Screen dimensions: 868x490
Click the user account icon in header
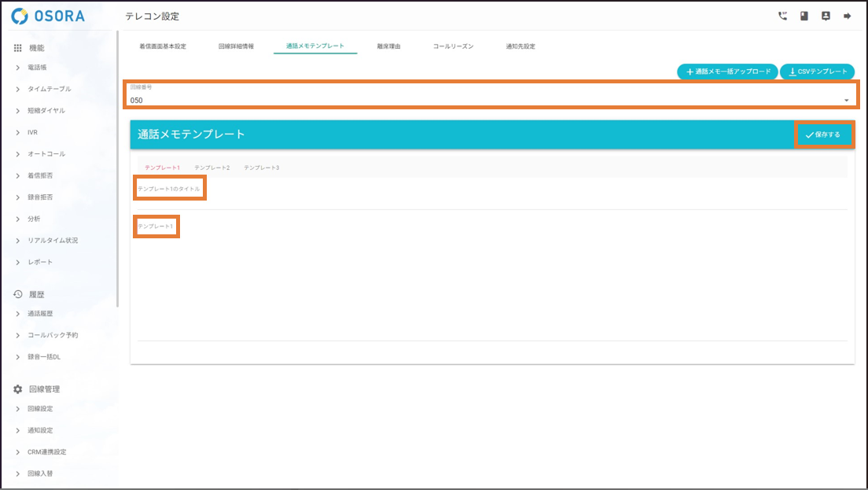coord(826,16)
